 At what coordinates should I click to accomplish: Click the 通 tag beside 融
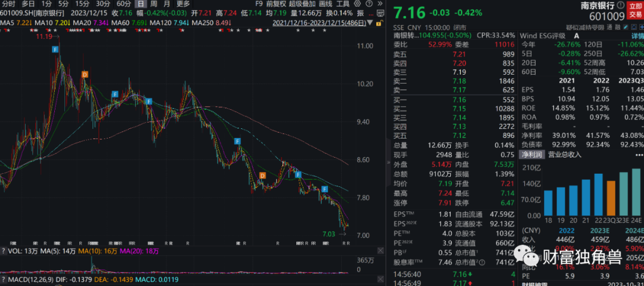click(609, 27)
